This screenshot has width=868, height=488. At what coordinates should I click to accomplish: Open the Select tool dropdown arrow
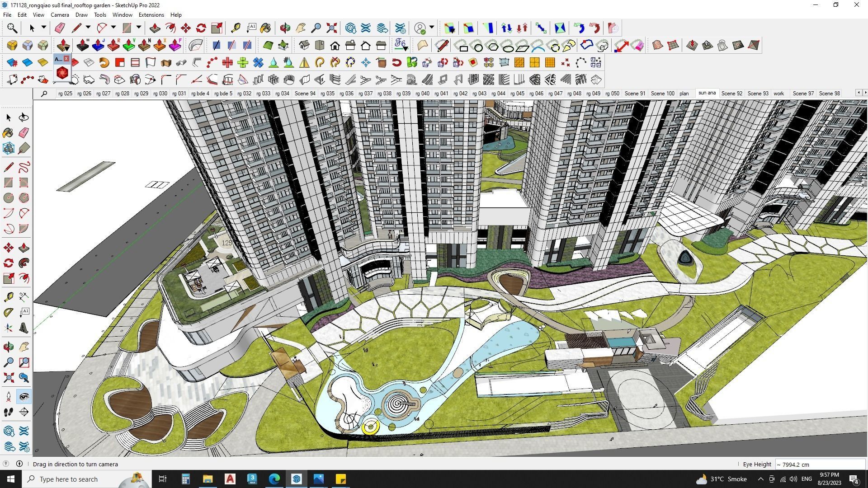tap(43, 28)
